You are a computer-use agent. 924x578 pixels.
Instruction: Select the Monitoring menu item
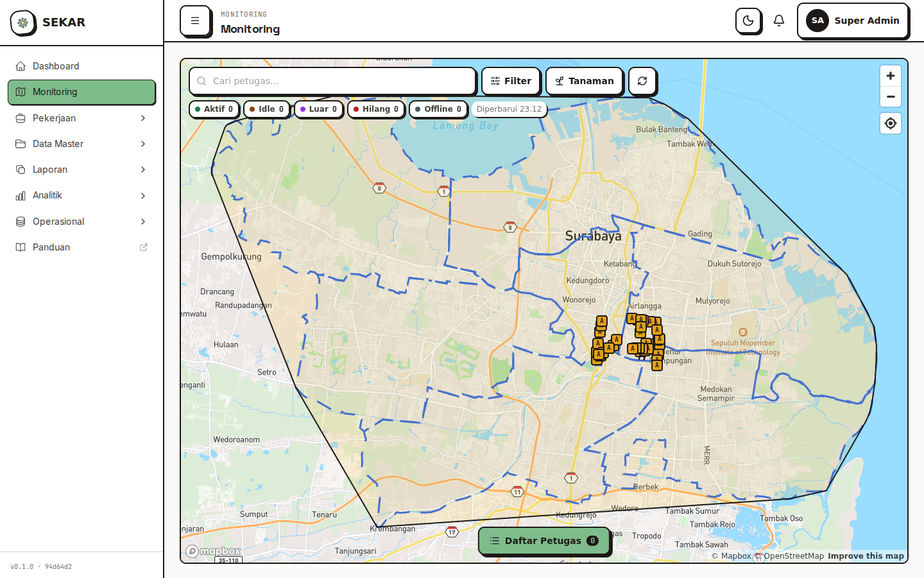click(x=81, y=92)
